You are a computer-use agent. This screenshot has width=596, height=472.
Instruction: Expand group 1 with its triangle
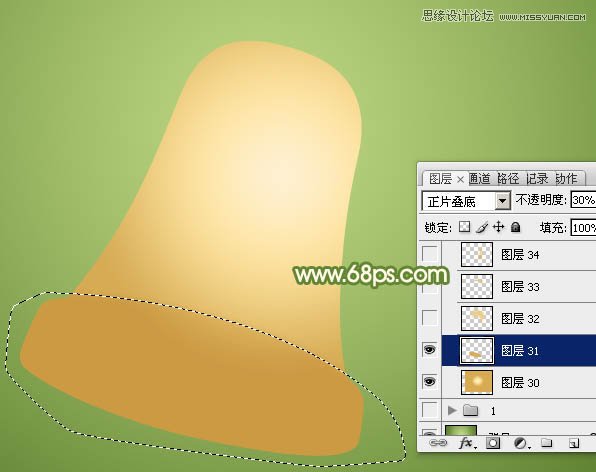(x=452, y=410)
